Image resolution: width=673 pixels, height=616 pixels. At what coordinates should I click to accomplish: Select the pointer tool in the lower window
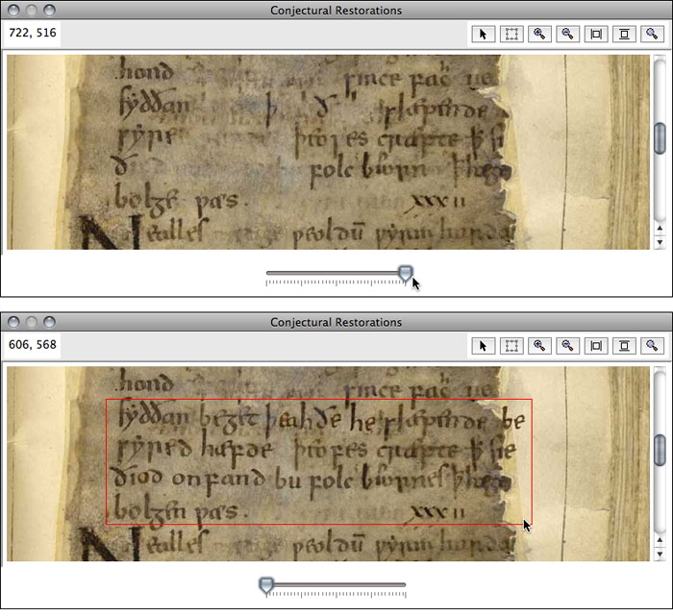point(484,346)
